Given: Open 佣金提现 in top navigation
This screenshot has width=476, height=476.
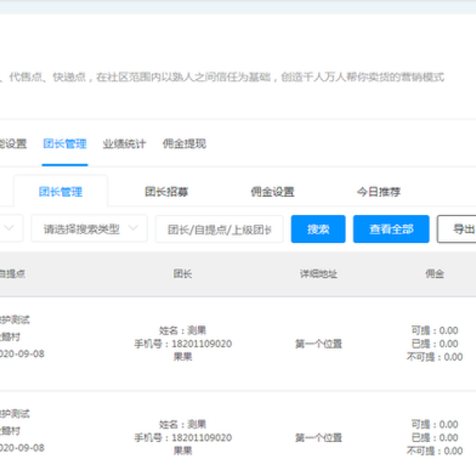Looking at the screenshot, I should 184,144.
